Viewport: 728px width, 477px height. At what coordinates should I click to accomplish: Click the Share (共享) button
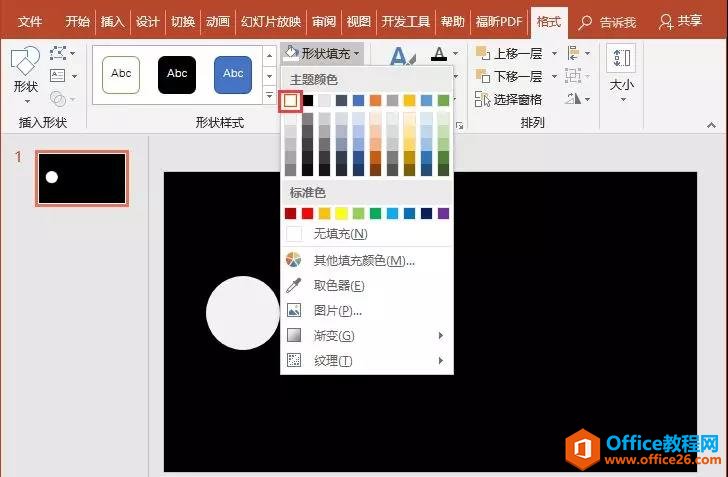[681, 20]
